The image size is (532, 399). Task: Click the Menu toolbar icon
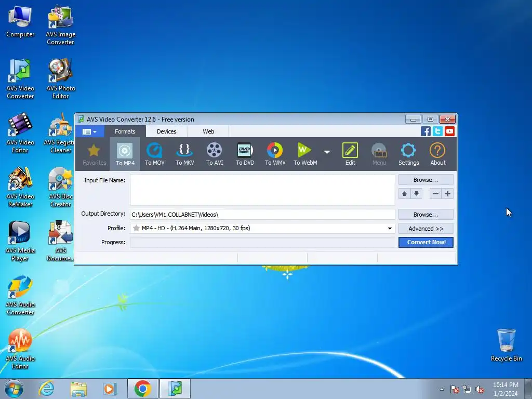pos(379,154)
